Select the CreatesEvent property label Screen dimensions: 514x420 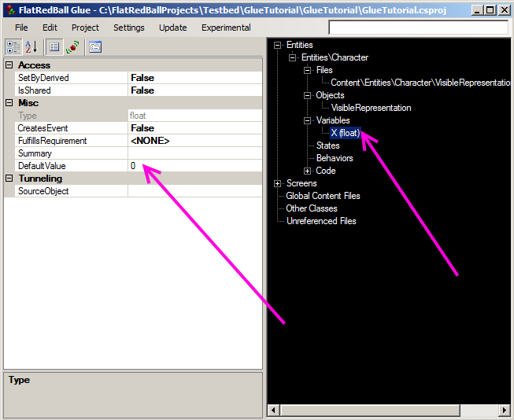click(43, 128)
